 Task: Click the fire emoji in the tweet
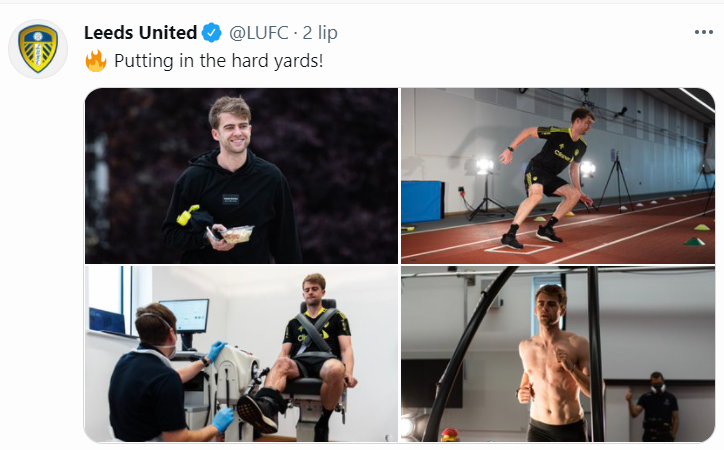[95, 61]
